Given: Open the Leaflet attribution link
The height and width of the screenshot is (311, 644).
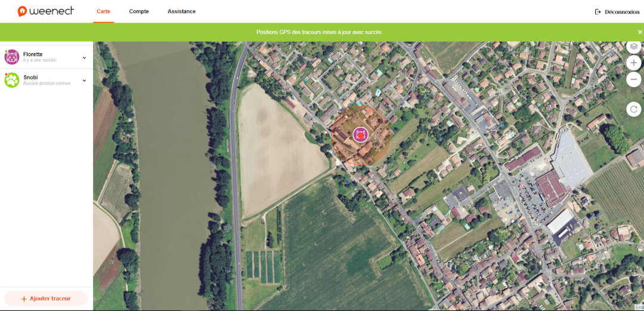Looking at the screenshot, I should click(639, 307).
